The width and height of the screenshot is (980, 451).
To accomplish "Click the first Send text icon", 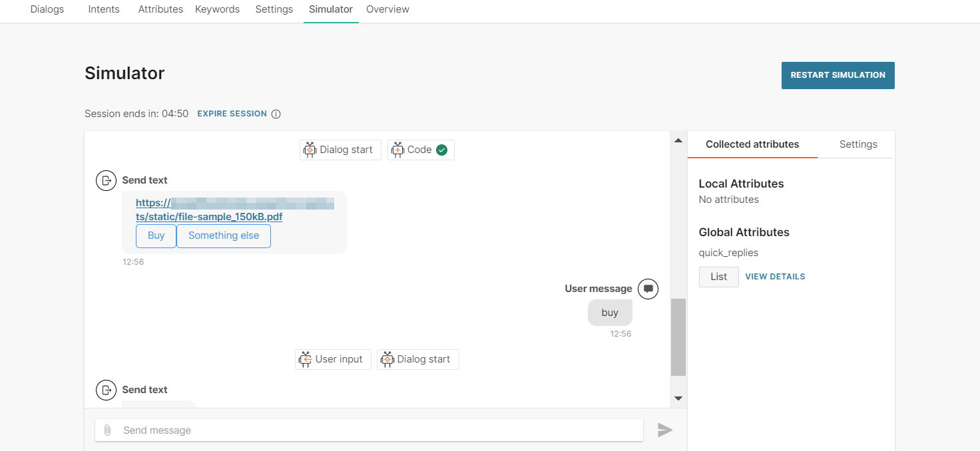I will [x=106, y=180].
